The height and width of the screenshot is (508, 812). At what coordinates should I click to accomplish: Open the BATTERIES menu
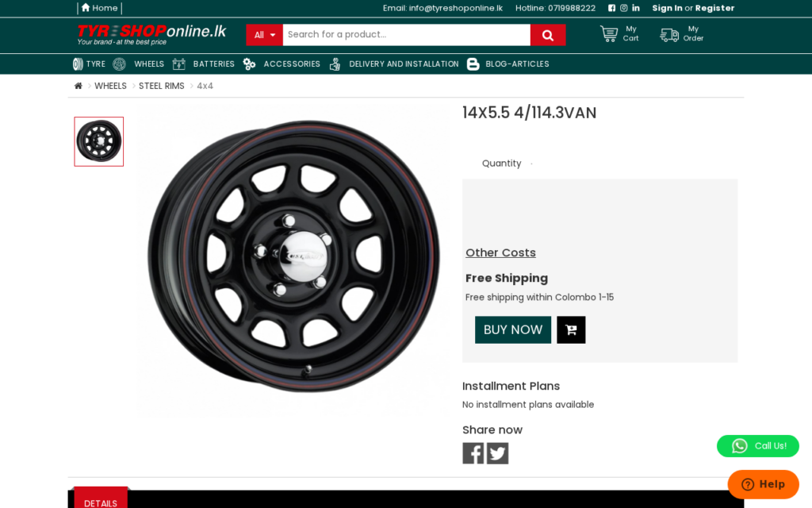click(214, 63)
